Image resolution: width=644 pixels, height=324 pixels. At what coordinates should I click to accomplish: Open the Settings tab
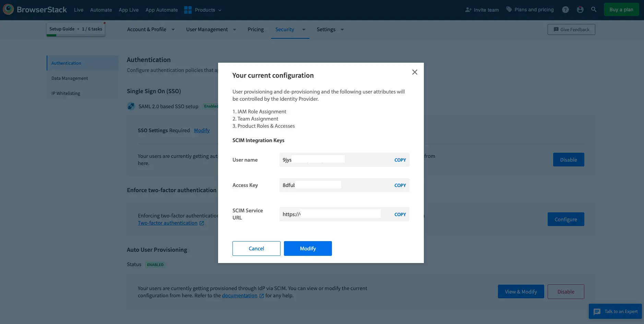click(x=326, y=29)
